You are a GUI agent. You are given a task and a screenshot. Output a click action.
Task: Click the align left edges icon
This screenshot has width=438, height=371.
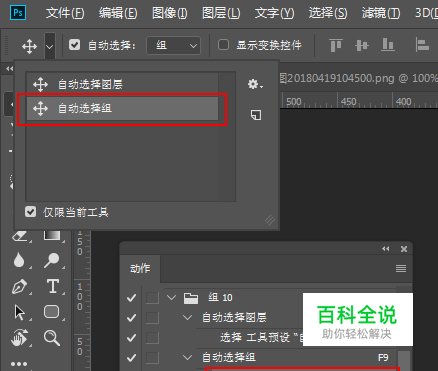tap(422, 45)
